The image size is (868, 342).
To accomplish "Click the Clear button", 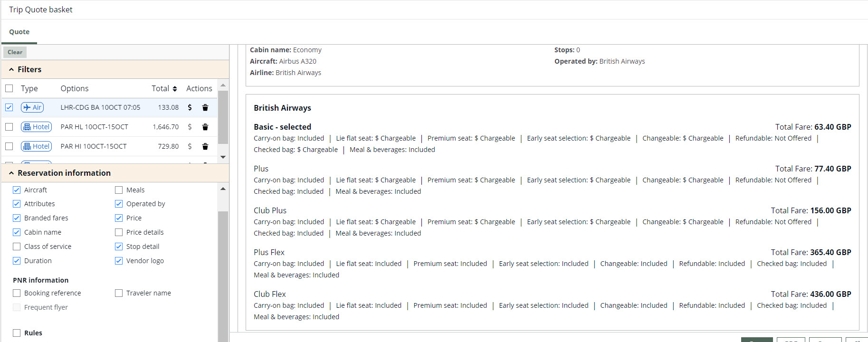I will click(x=15, y=52).
